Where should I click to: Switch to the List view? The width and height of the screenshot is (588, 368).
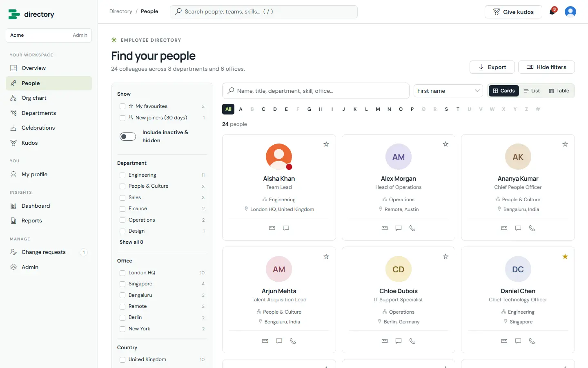pyautogui.click(x=532, y=91)
